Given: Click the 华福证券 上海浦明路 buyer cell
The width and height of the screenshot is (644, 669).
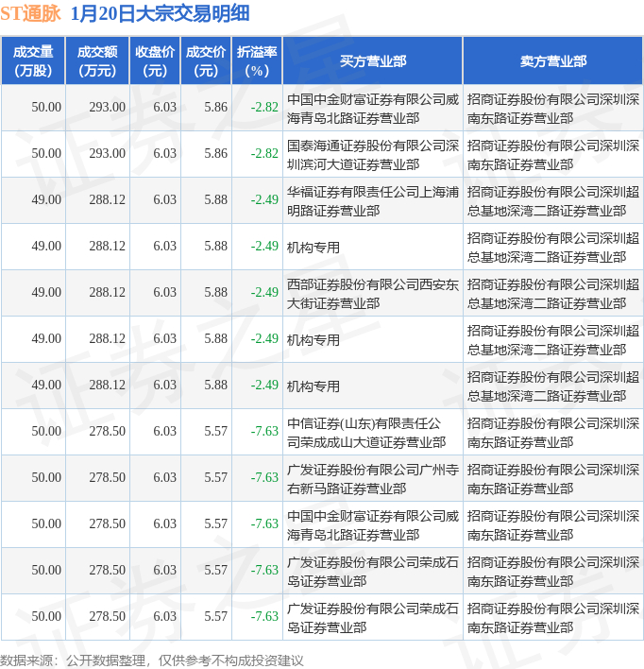Looking at the screenshot, I should (373, 201).
